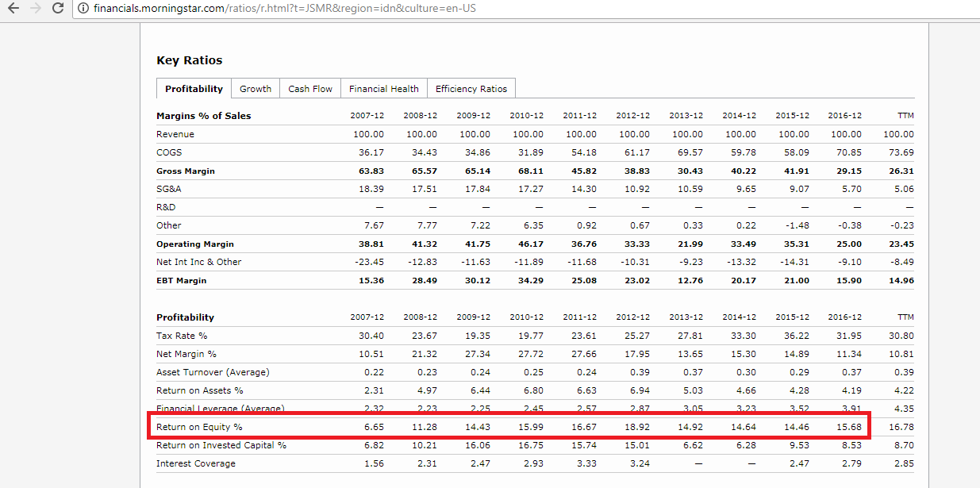The width and height of the screenshot is (980, 488).
Task: Click the site information icon in the address bar
Action: 83,9
